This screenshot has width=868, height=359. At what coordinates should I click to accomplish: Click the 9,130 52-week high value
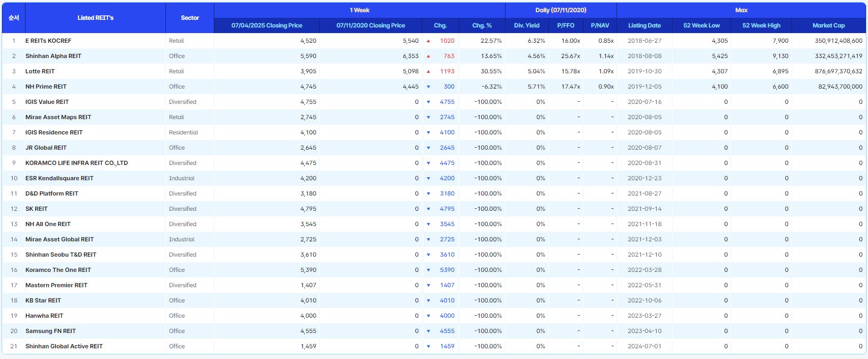point(780,56)
